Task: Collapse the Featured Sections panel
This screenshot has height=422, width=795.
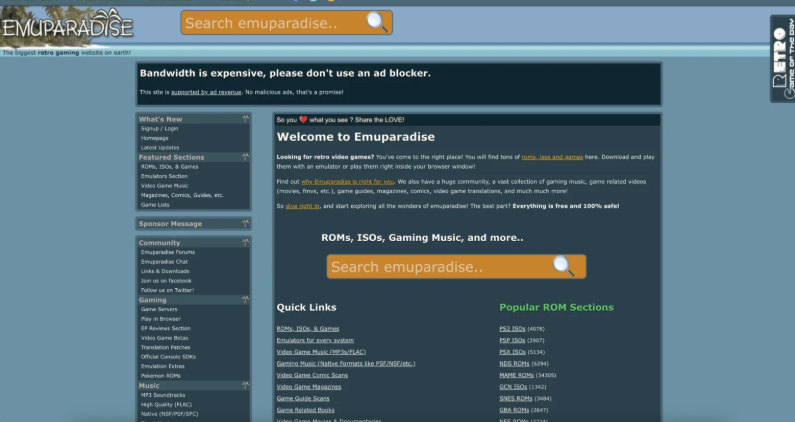Action: (245, 157)
